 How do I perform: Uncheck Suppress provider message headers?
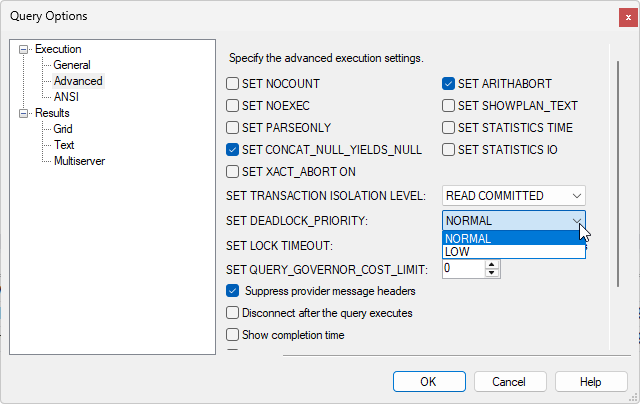233,292
